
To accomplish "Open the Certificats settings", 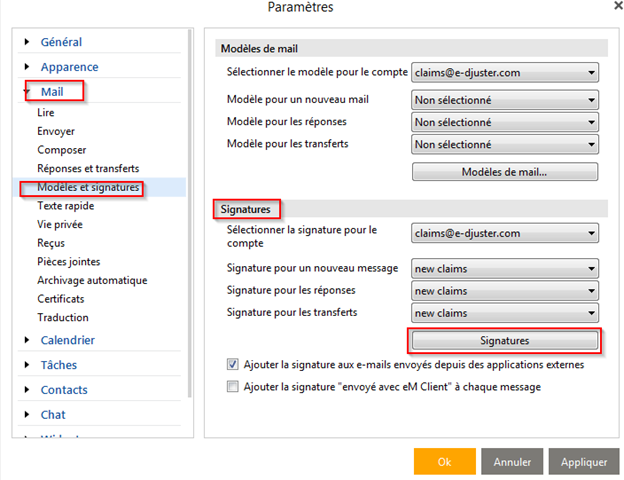I will tap(61, 299).
